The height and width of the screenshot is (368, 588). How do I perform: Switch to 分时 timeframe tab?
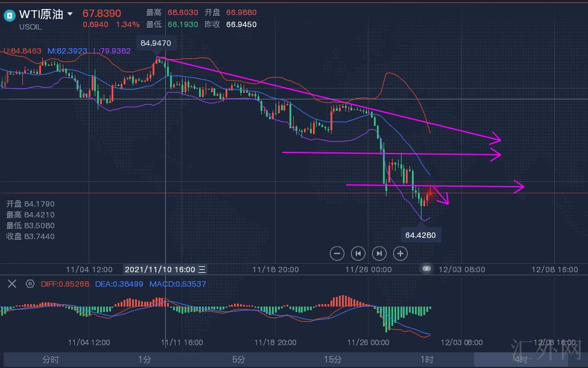pos(51,360)
